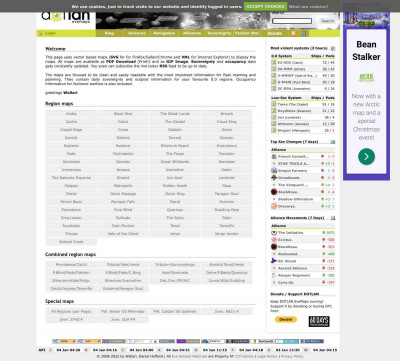
Task: Open the Blog menu
Action: point(109,33)
